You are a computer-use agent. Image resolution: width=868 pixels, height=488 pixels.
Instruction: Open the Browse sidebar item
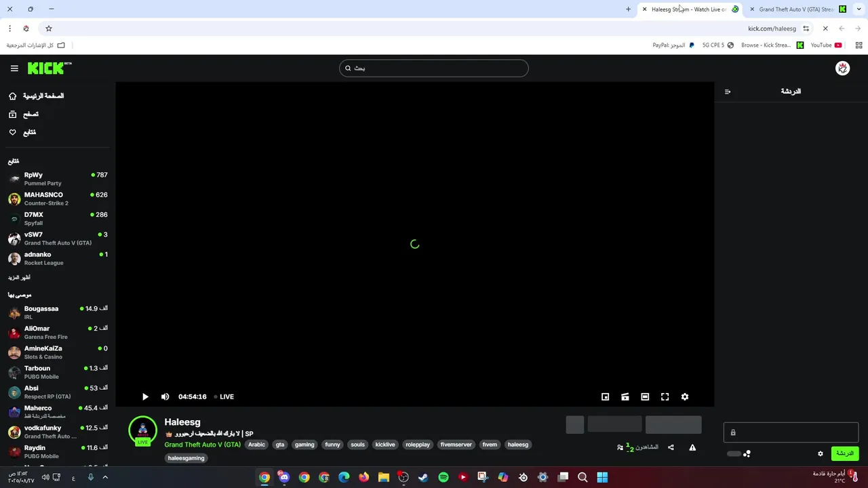[24, 115]
